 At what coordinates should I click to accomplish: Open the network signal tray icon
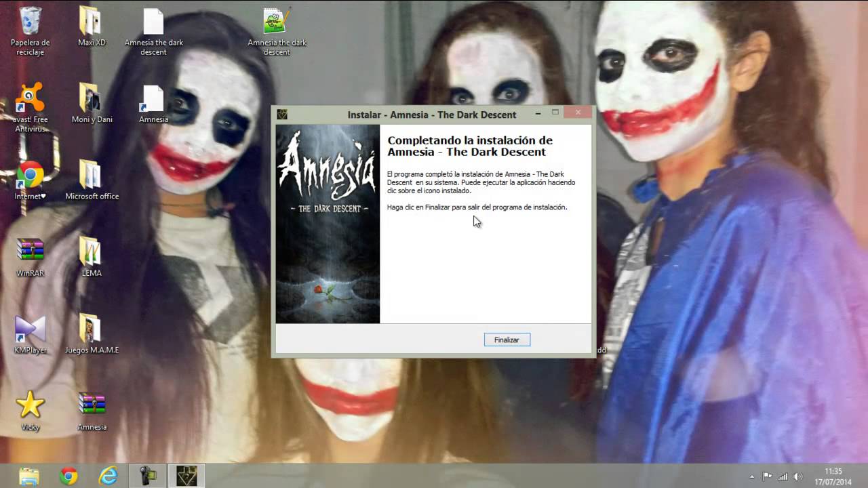coord(783,476)
